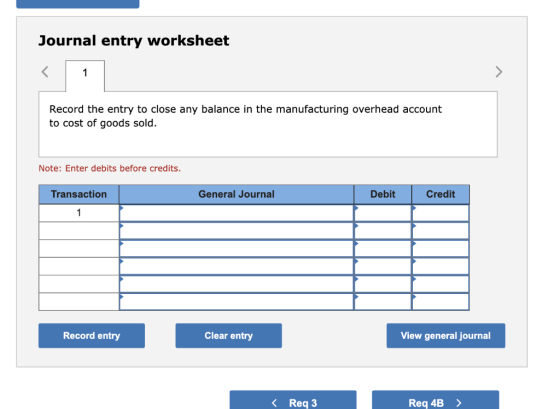
Task: Click first row Debit amount field
Action: click(x=382, y=213)
